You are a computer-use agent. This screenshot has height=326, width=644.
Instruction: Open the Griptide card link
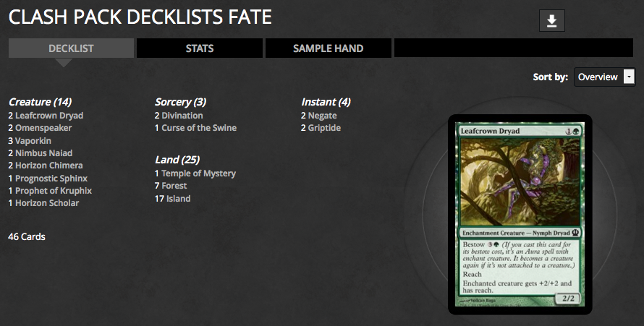coord(324,128)
